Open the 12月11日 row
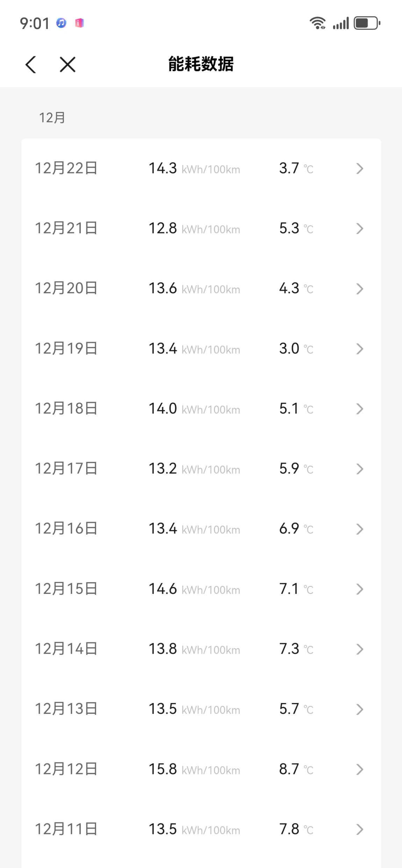 point(201,829)
